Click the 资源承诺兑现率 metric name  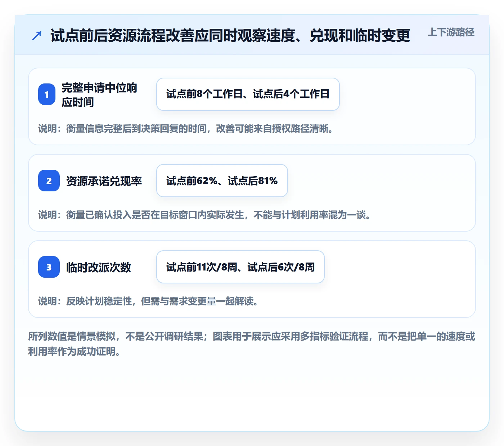(104, 181)
